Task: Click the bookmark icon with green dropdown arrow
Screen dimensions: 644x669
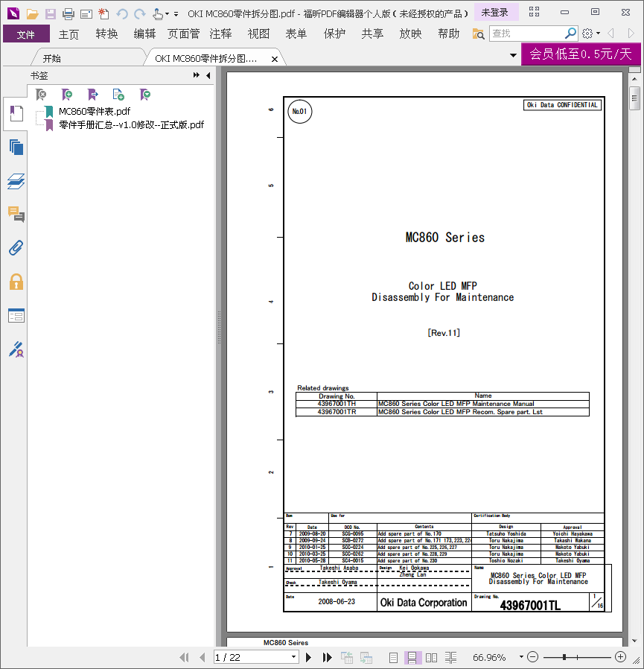Action: (x=145, y=95)
